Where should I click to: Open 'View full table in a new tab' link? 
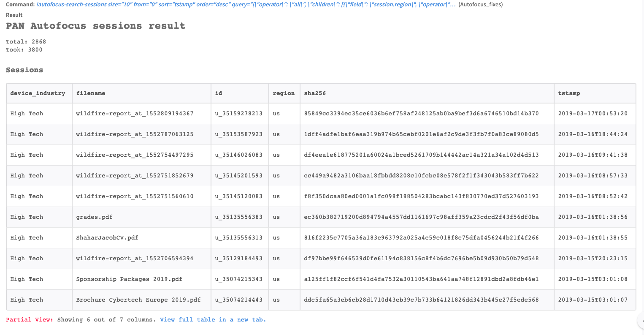coord(213,320)
